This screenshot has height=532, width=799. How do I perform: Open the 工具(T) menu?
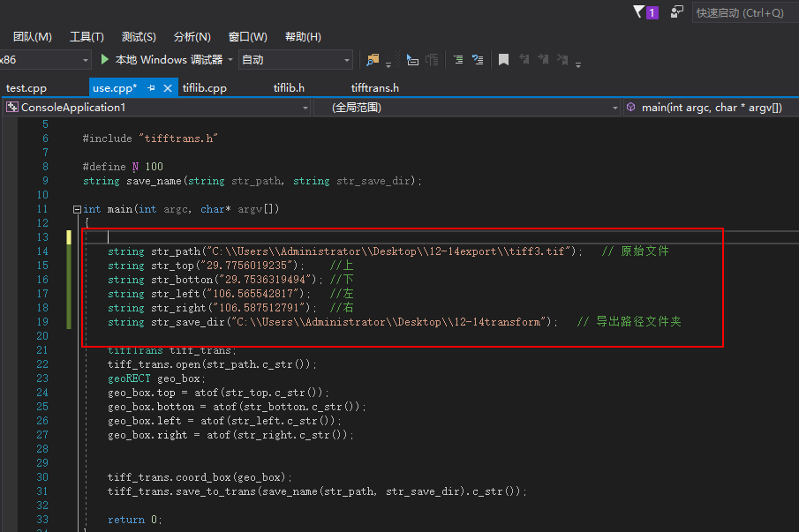point(87,37)
